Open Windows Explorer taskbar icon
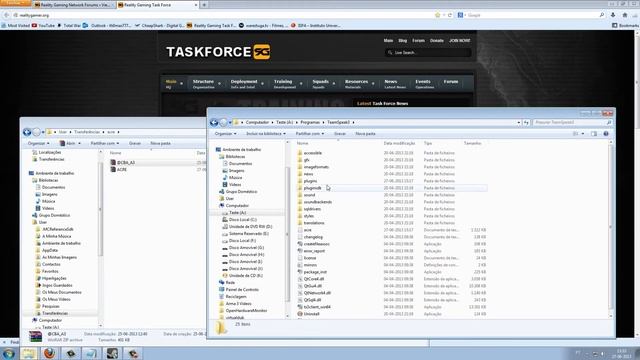The width and height of the screenshot is (640, 360). coord(29,353)
